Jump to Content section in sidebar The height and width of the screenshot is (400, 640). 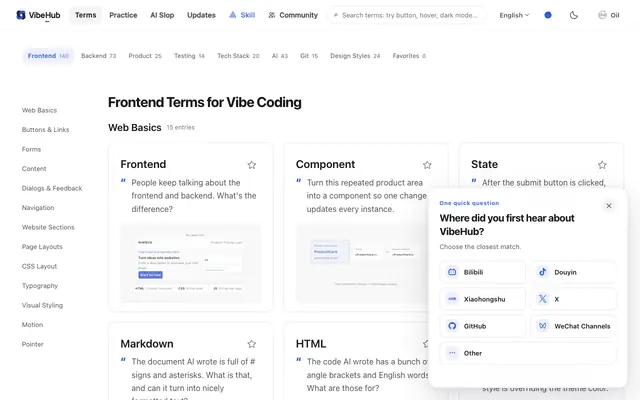34,169
